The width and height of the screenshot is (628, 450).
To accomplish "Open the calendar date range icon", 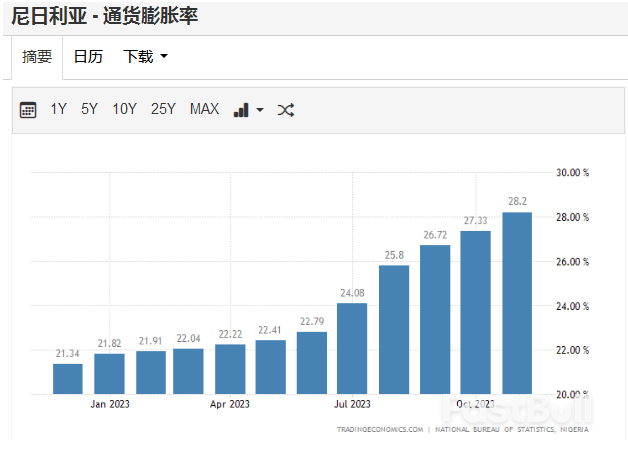I will coord(28,110).
